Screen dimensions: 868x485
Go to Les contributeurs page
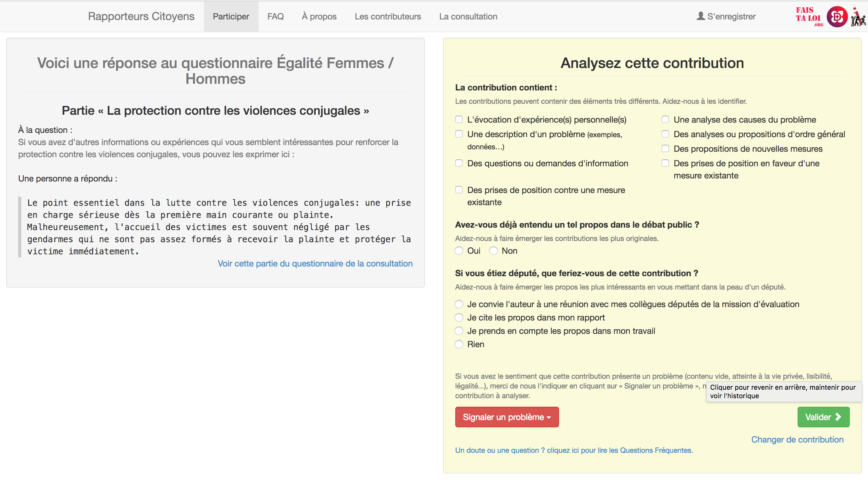388,16
